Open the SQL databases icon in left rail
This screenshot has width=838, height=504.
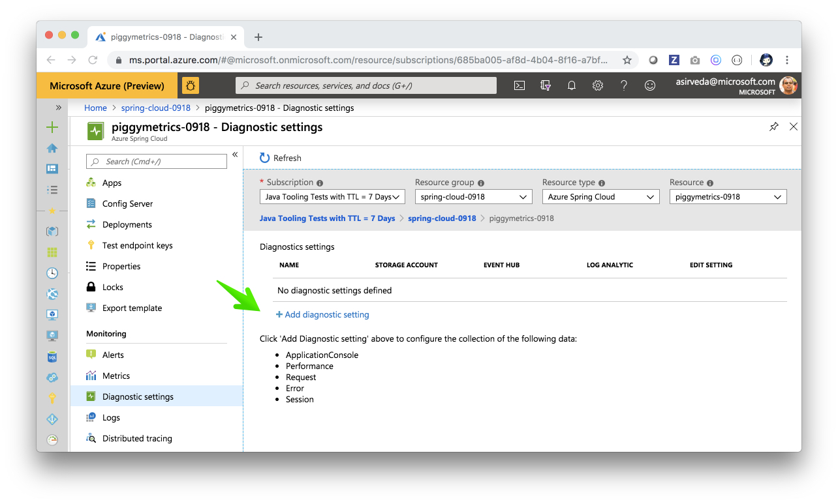52,357
